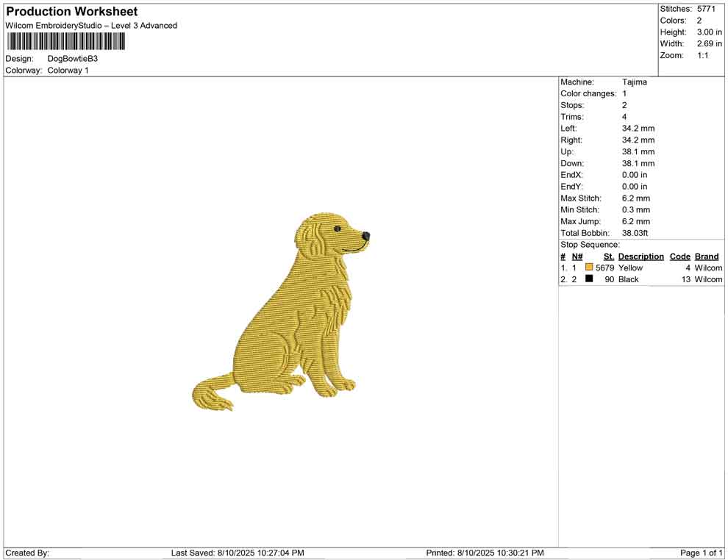Click the 'Created By:' footer label
Screen dimensions: 728x560
27,553
